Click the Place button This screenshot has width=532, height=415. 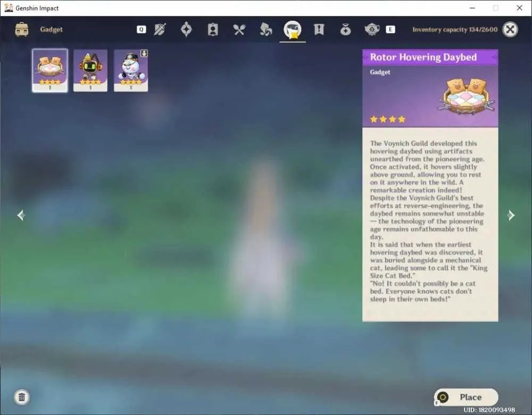466,397
